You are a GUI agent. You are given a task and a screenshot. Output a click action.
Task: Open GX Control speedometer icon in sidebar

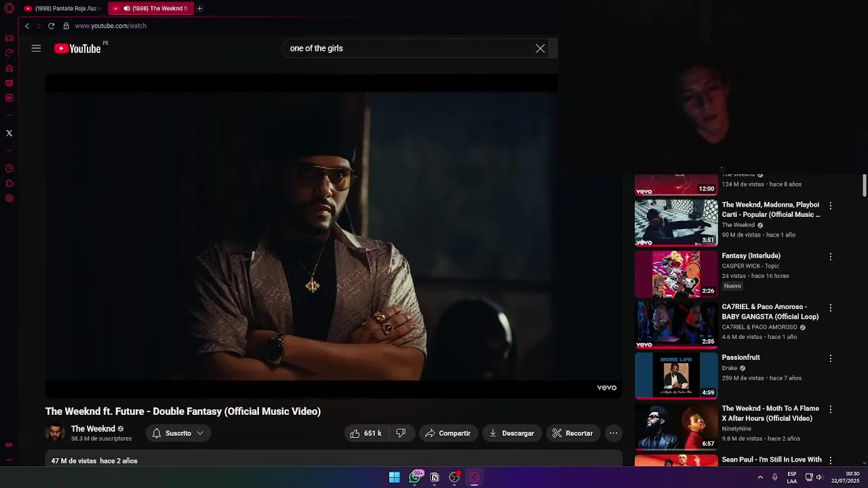9,53
